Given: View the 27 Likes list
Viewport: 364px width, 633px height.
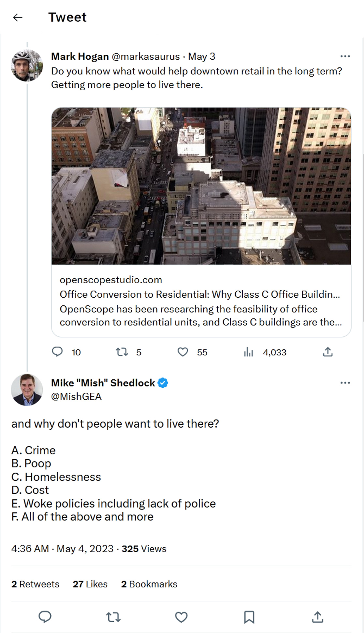Looking at the screenshot, I should [90, 584].
